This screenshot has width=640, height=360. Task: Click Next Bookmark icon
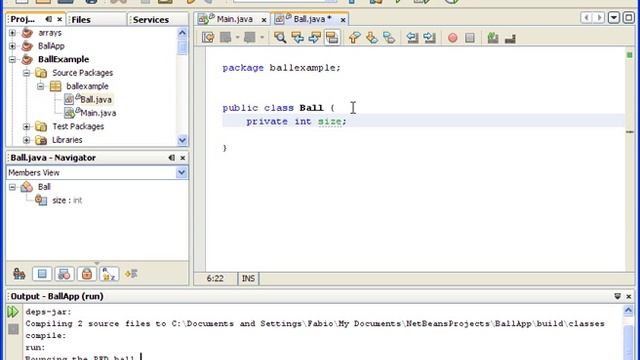pos(371,38)
